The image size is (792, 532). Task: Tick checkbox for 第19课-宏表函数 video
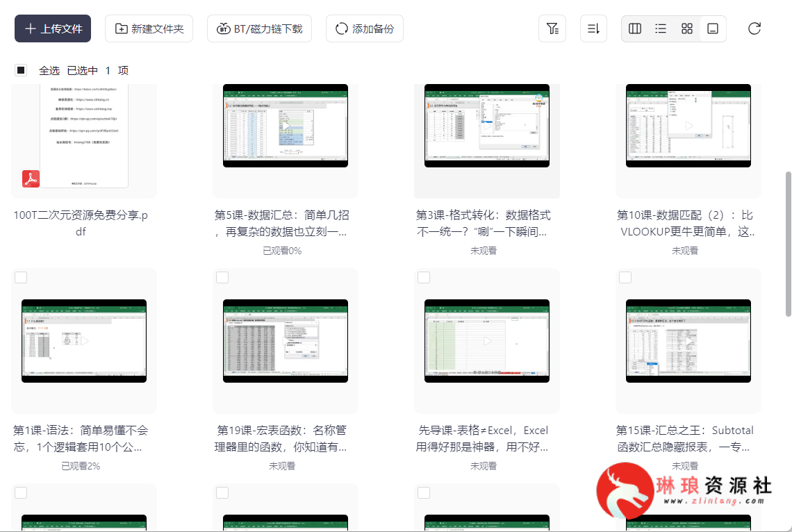222,278
